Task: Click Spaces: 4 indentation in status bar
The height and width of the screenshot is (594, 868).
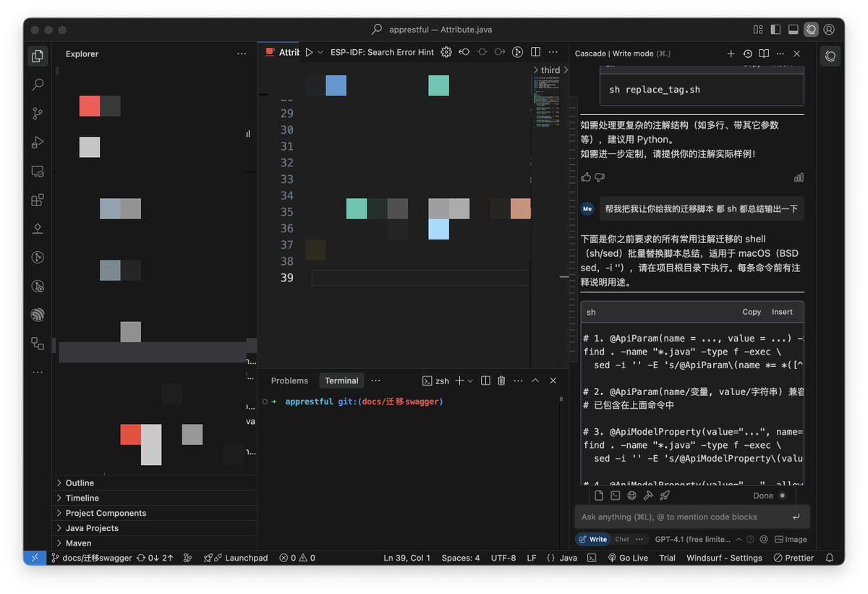Action: tap(461, 558)
